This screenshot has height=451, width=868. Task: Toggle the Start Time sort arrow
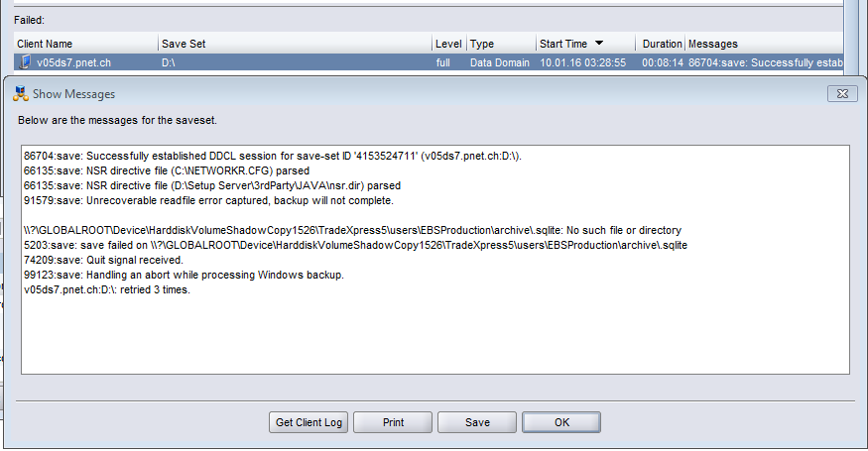599,44
